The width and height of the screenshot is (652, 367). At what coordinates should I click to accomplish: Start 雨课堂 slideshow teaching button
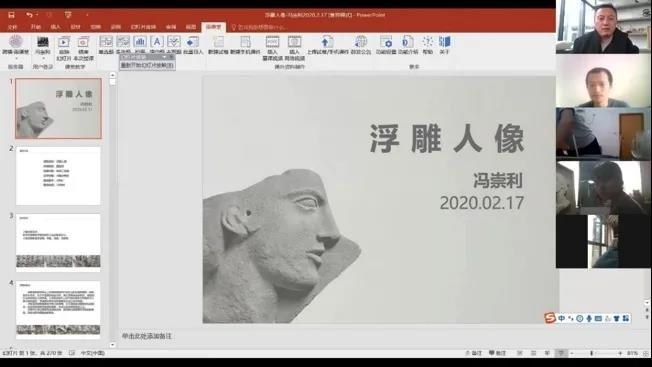point(64,48)
